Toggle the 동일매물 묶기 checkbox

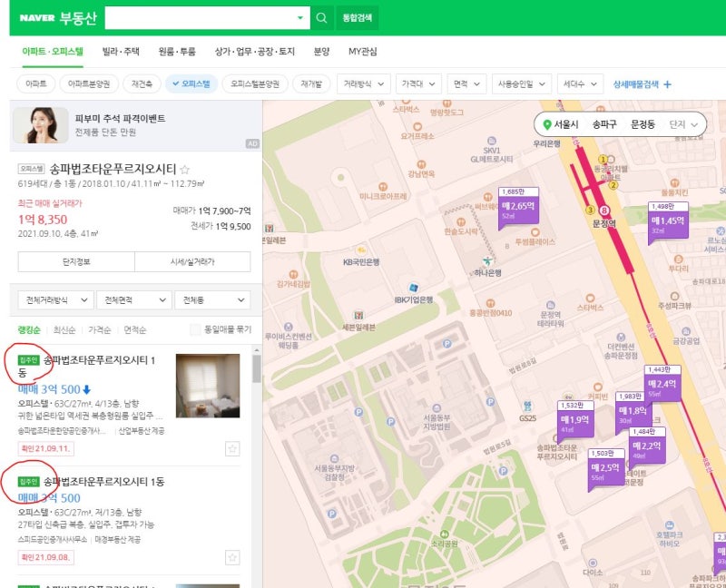(x=195, y=329)
